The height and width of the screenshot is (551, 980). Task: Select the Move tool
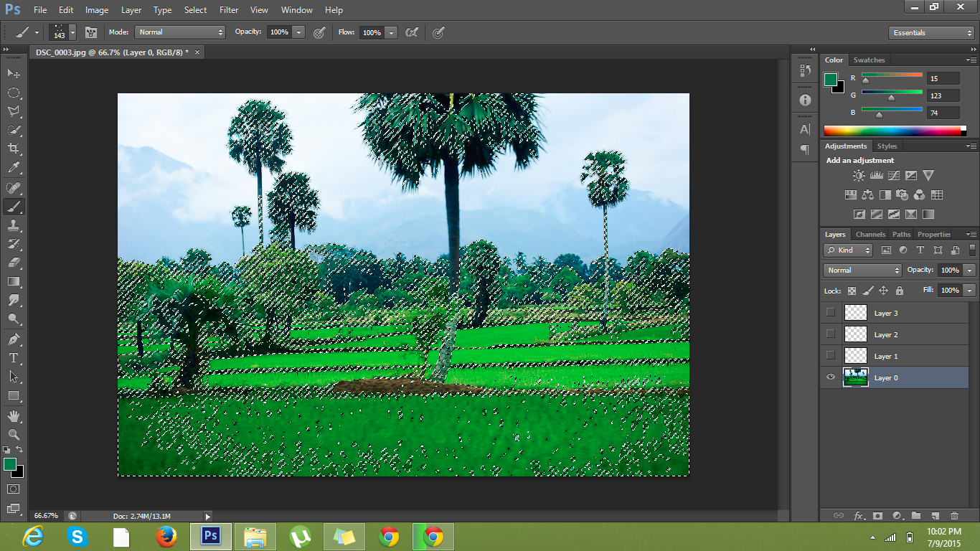coord(14,74)
